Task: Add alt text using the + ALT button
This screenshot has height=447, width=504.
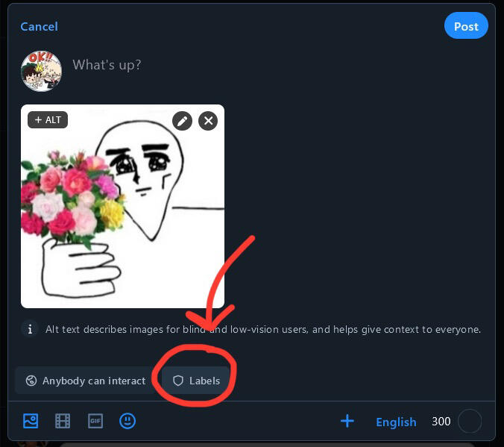Action: pos(48,119)
